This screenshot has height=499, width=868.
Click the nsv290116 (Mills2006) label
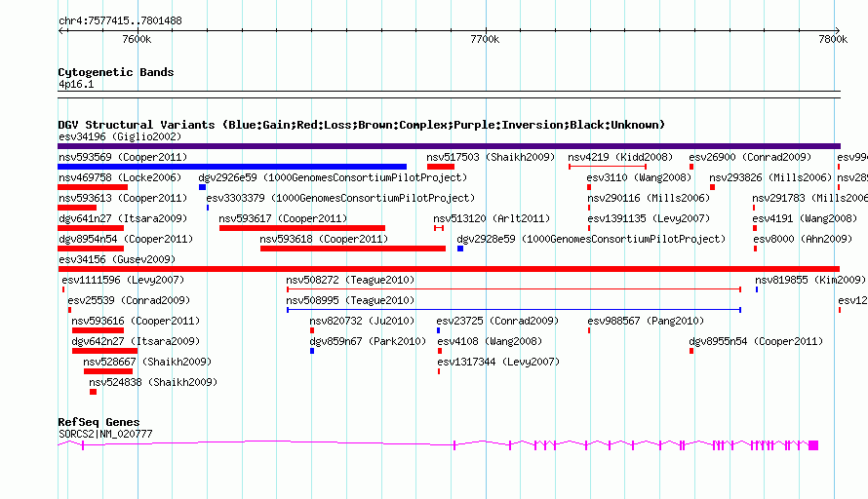coord(649,198)
